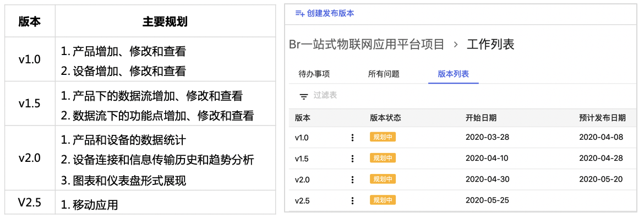This screenshot has width=644, height=218.
Task: Select version v1.5 in the version list
Action: pos(302,159)
